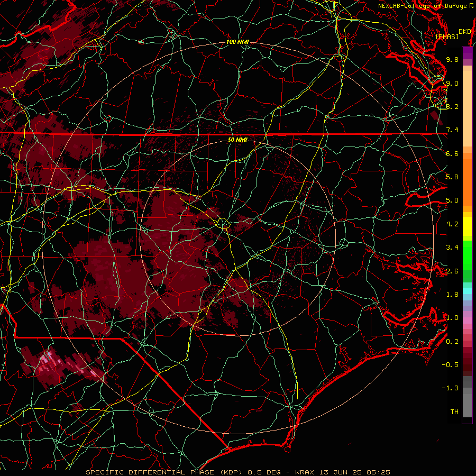Pick the cyan segment of the color bar
This screenshot has height=476, width=476.
click(x=467, y=291)
